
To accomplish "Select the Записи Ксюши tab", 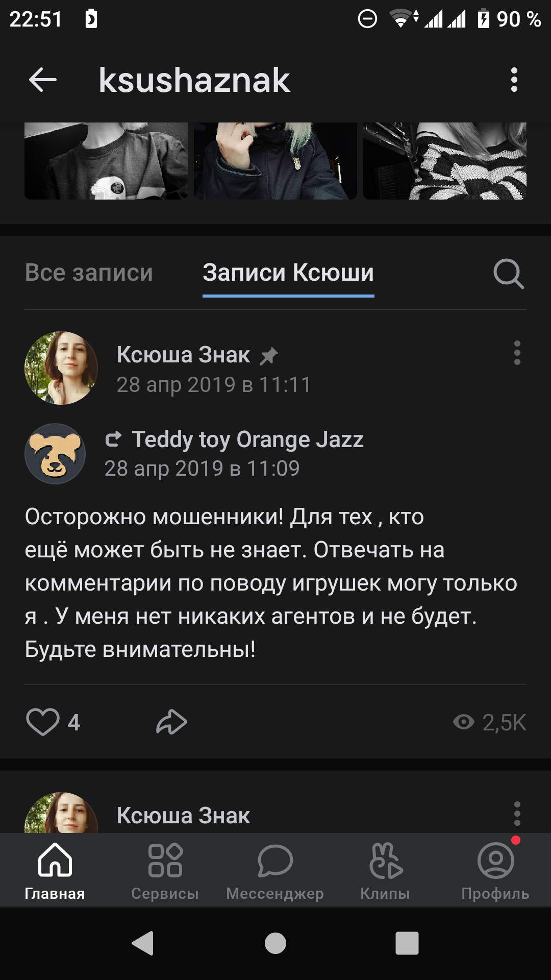I will click(288, 273).
